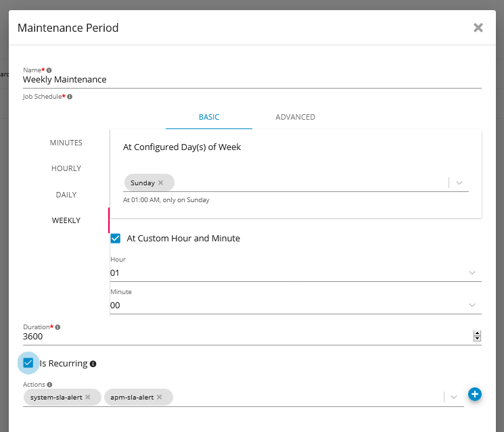Click the blue plus add action button
The width and height of the screenshot is (504, 432).
(474, 394)
